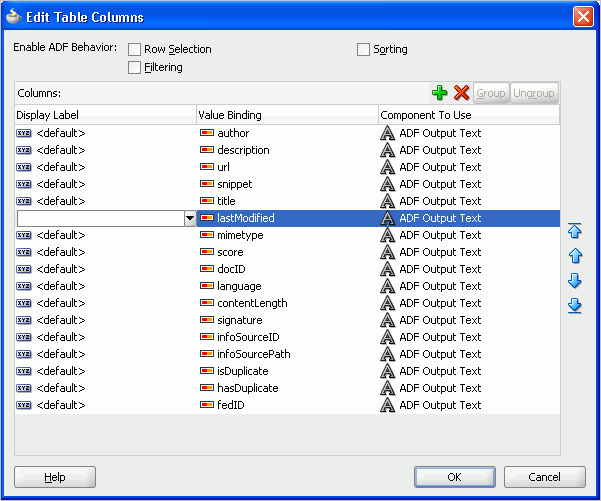
Task: Click the xyz label icon in author row
Action: point(24,133)
